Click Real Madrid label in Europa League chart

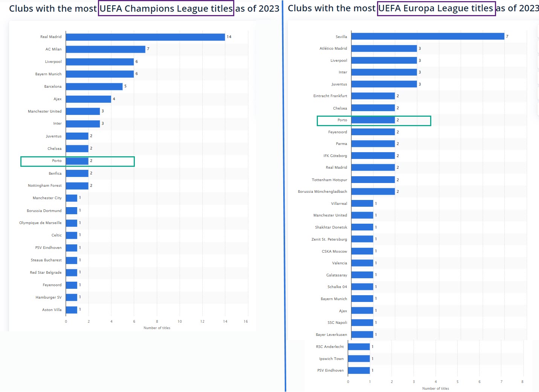point(336,168)
